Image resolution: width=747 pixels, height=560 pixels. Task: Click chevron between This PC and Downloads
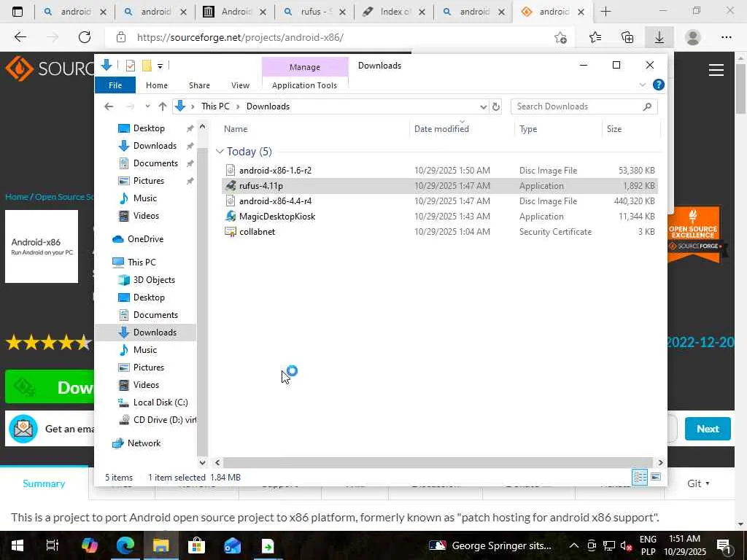pos(238,106)
